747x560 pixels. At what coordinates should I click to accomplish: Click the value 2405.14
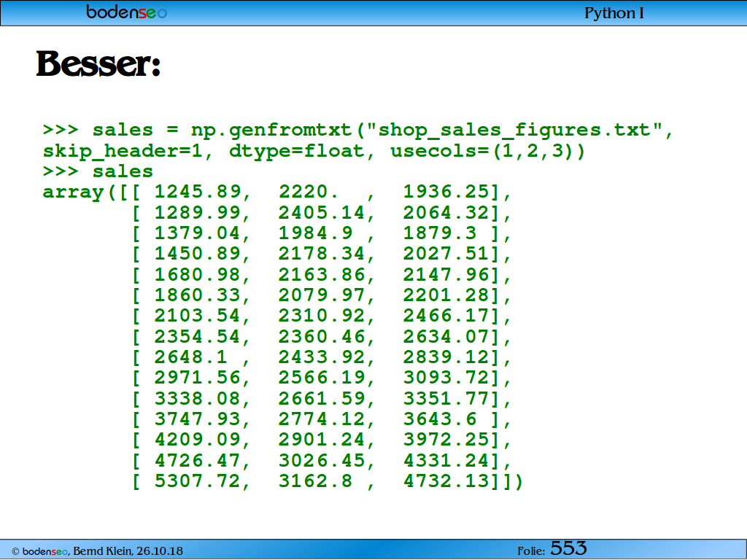click(x=322, y=212)
